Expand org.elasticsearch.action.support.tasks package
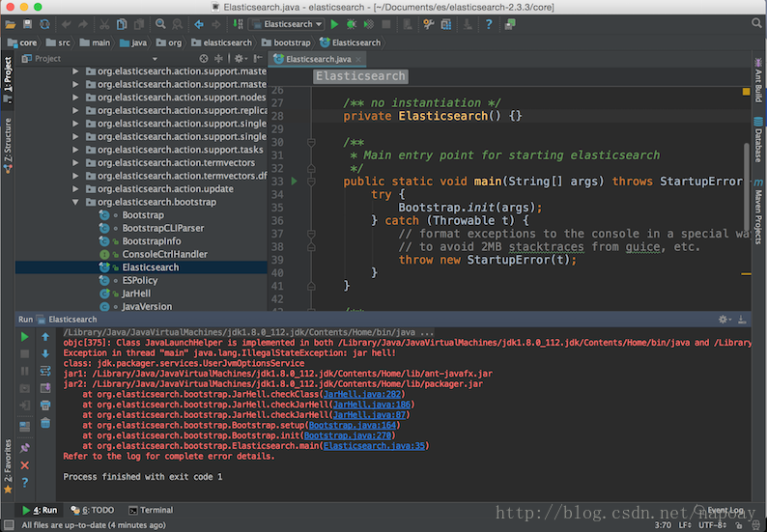This screenshot has width=767, height=532. coord(75,150)
